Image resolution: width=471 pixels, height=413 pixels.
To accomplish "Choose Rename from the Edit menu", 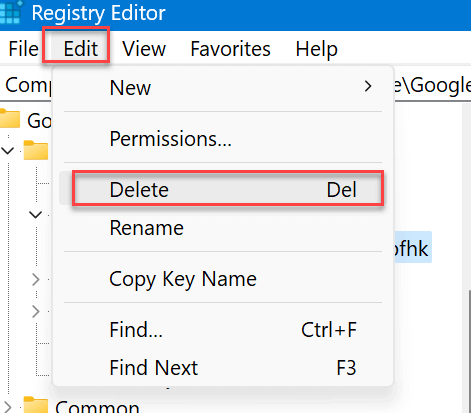I will point(223,228).
